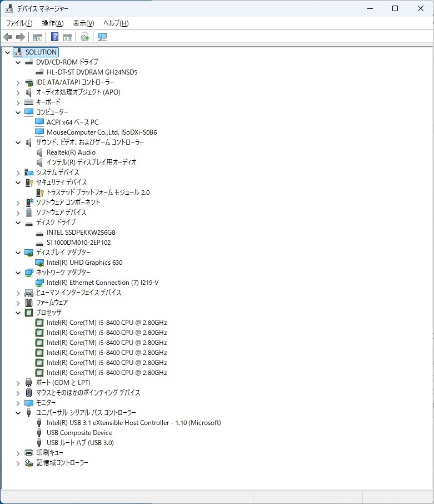
Task: Select ST1000DM010-2EP102 disk
Action: click(79, 243)
